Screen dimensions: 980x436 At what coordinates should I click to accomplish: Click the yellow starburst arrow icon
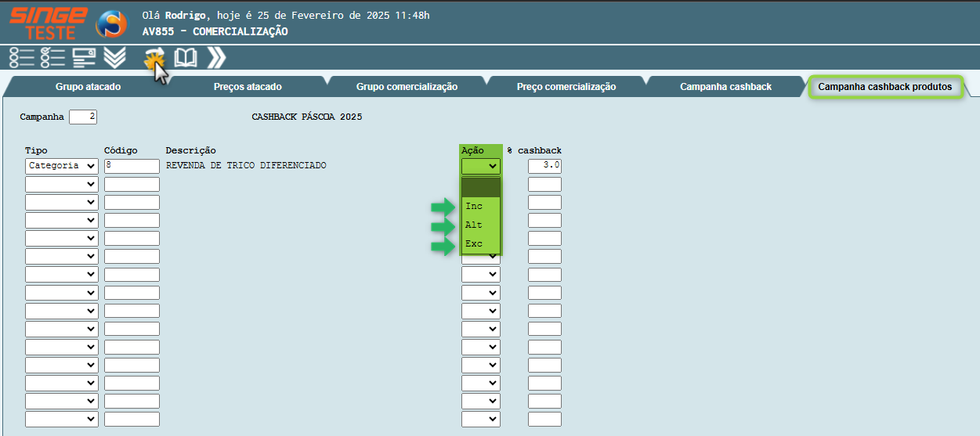154,57
